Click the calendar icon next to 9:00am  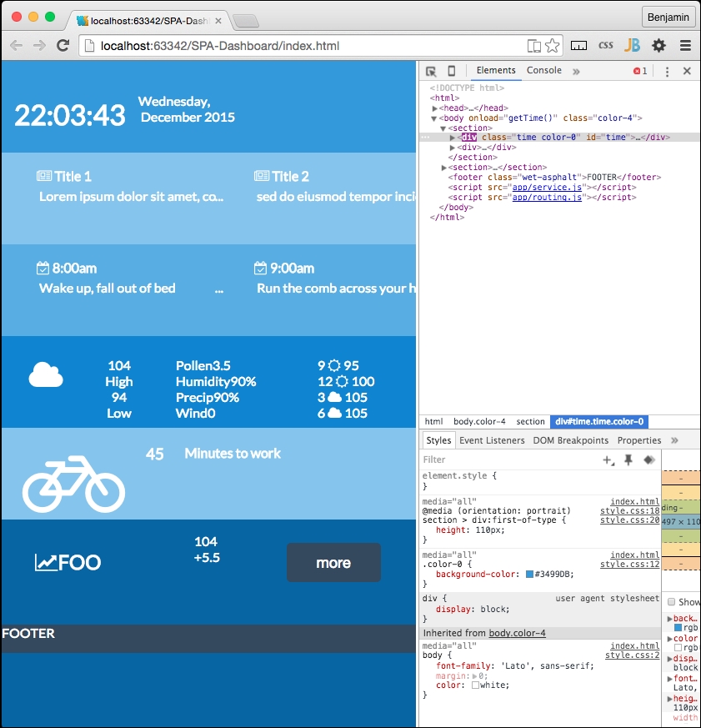(260, 268)
